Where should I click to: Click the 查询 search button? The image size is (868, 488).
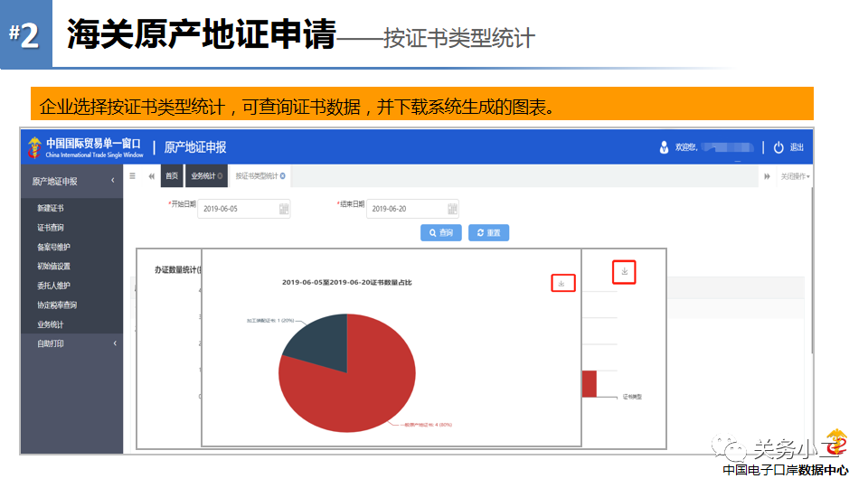coord(440,233)
